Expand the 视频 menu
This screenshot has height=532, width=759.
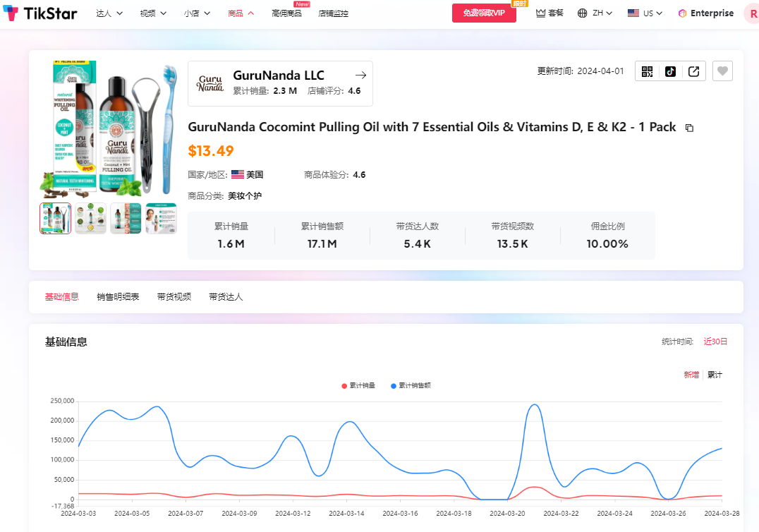(x=154, y=13)
